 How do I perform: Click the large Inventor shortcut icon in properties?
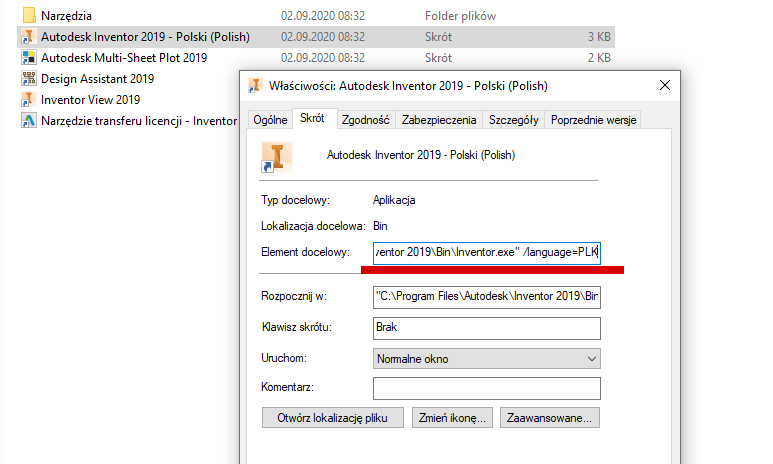click(276, 157)
